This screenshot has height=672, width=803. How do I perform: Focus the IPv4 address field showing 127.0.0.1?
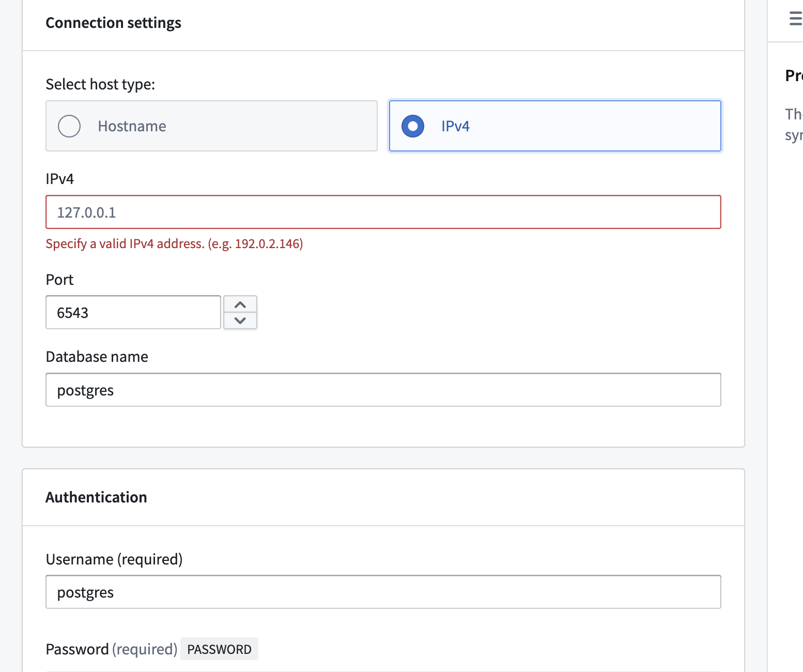point(383,212)
